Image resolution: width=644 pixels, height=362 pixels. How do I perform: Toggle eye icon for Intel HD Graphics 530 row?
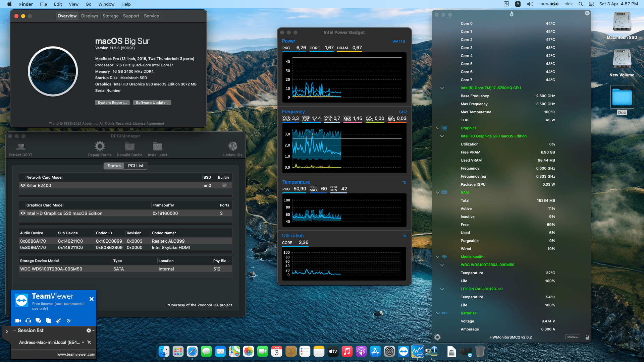(23, 213)
